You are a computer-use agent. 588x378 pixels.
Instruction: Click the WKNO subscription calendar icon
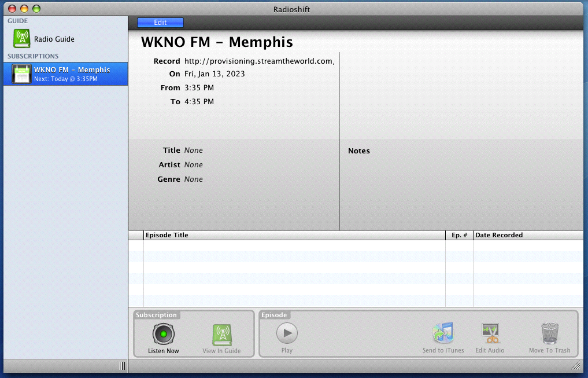click(21, 74)
